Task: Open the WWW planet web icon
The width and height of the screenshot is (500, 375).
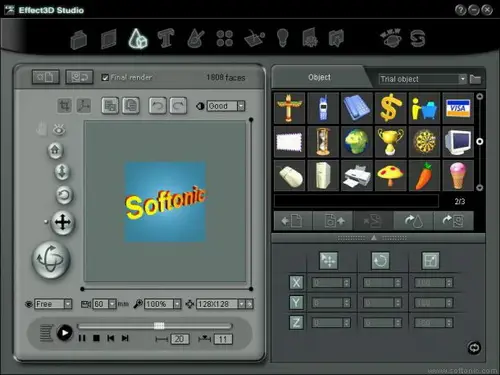Action: click(391, 38)
